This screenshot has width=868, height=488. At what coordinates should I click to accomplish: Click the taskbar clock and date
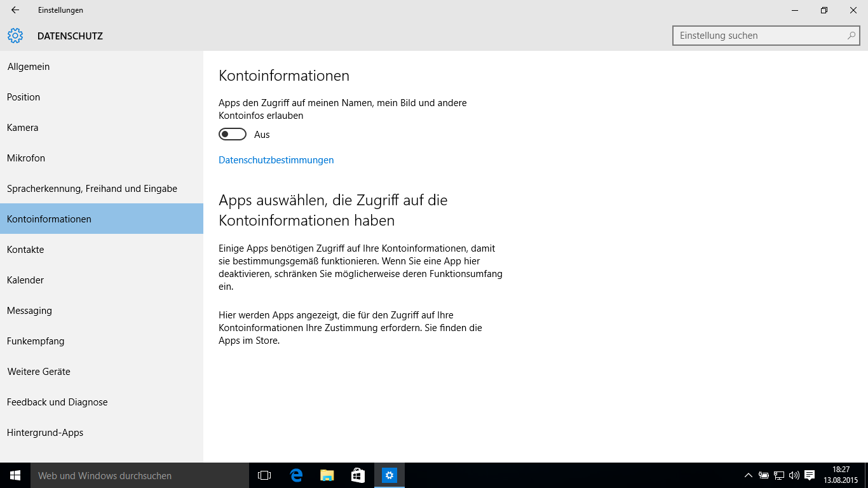point(841,475)
